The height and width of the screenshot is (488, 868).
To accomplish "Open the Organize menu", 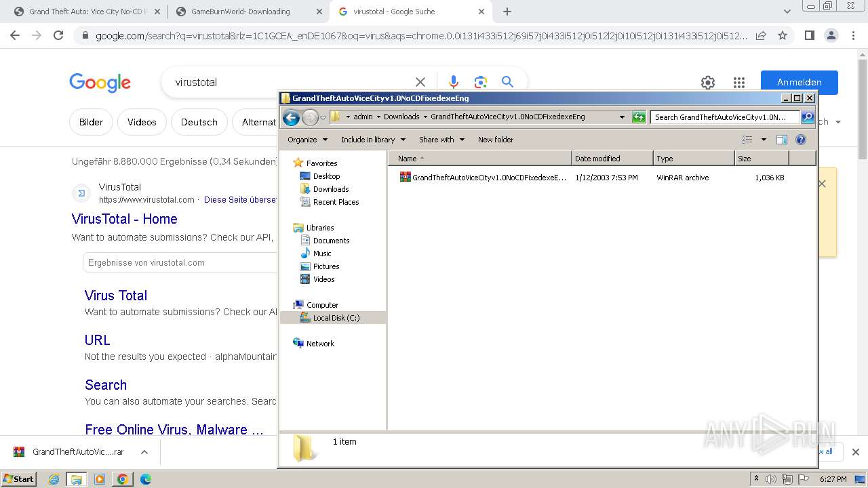I will tap(307, 140).
